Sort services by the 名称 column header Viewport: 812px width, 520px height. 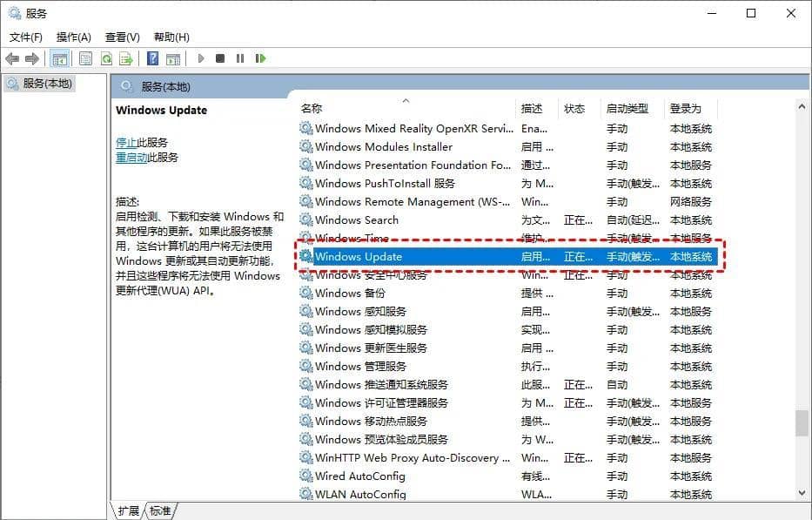click(x=312, y=109)
